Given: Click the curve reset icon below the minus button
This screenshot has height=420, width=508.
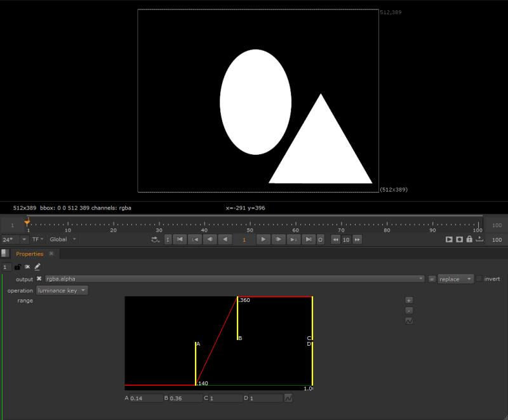Looking at the screenshot, I should [x=409, y=321].
